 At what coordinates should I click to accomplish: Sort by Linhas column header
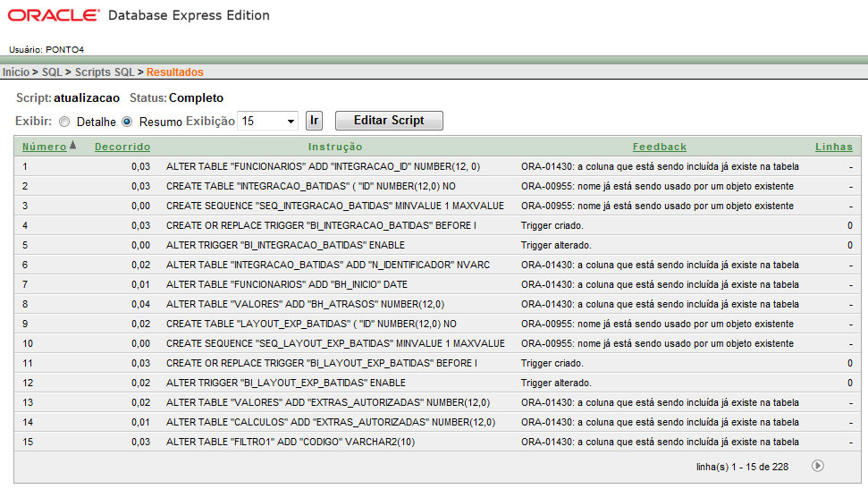(833, 147)
